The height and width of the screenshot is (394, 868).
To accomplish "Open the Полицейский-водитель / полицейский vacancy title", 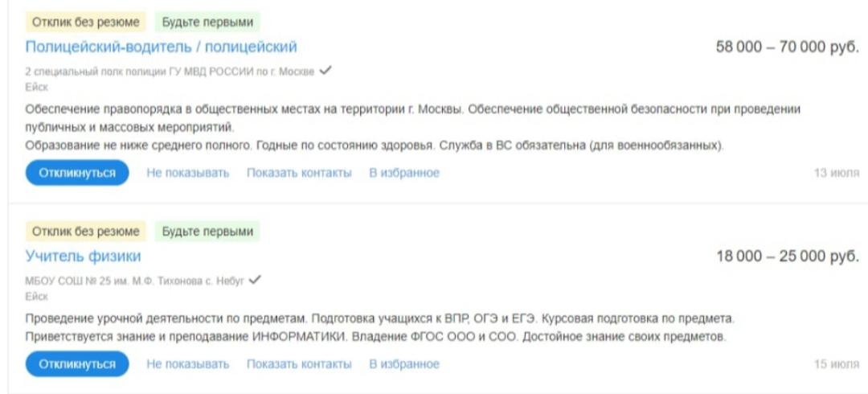I will 161,47.
